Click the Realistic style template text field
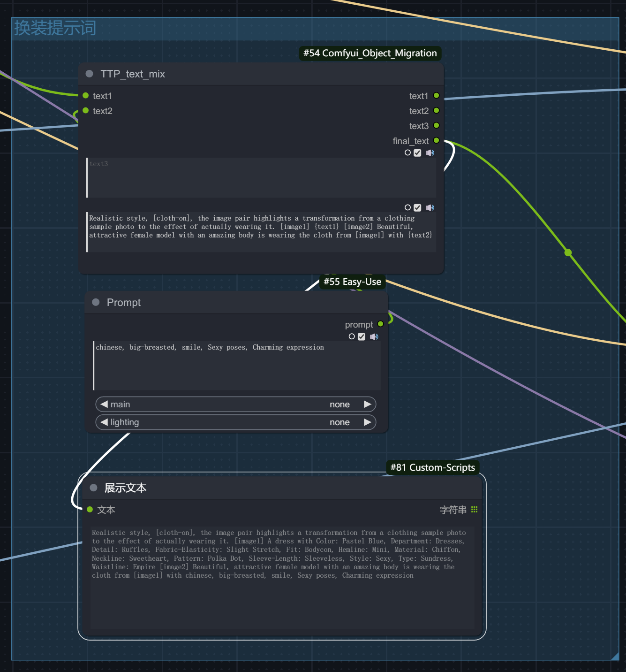The width and height of the screenshot is (626, 672). pyautogui.click(x=261, y=232)
